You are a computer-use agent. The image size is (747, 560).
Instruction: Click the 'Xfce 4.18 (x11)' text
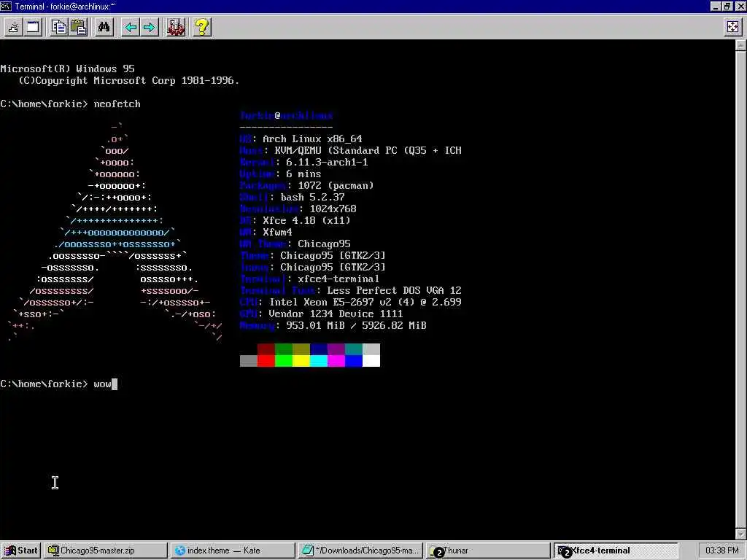click(x=307, y=220)
